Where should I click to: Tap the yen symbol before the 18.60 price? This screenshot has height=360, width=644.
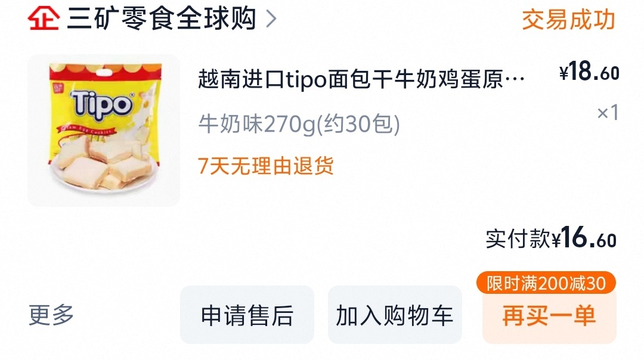563,74
